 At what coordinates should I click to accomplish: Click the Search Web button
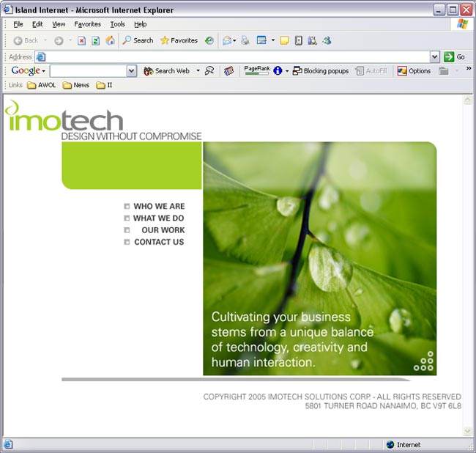tap(166, 71)
